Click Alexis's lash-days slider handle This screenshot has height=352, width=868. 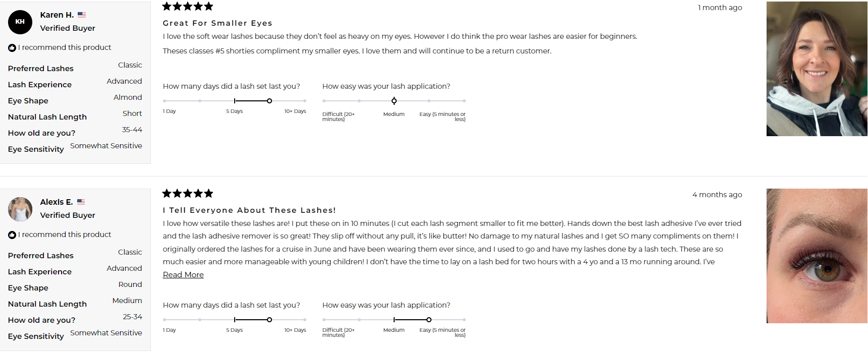269,320
